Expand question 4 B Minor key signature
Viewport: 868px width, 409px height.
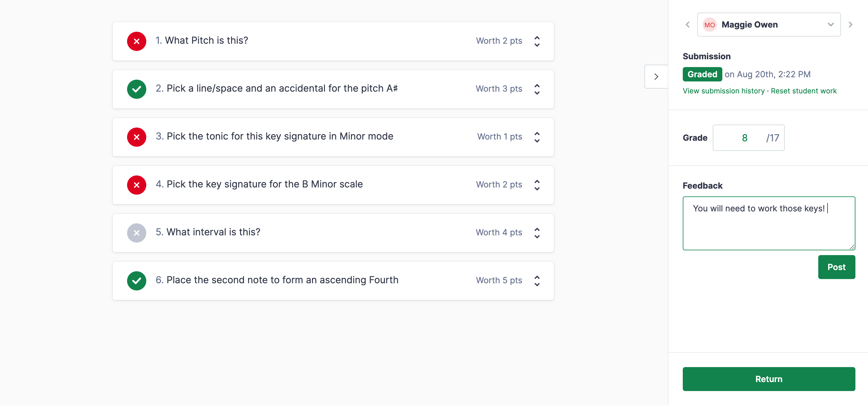pos(537,185)
